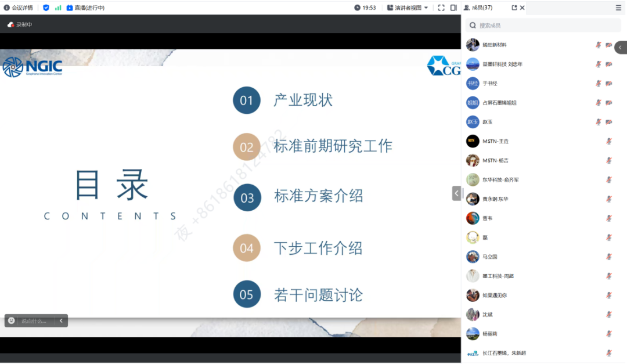Screen dimensions: 627x364
Task: Open the meeting details info icon
Action: 6,8
